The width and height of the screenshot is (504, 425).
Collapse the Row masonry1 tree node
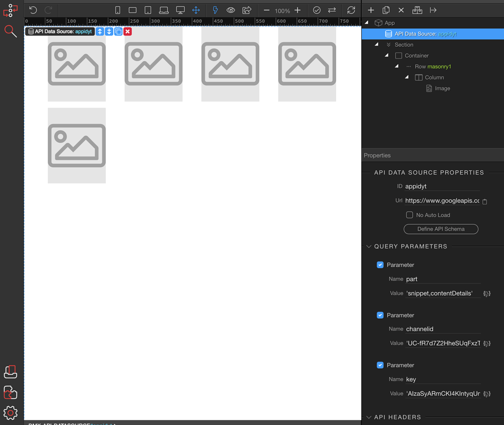pyautogui.click(x=397, y=66)
